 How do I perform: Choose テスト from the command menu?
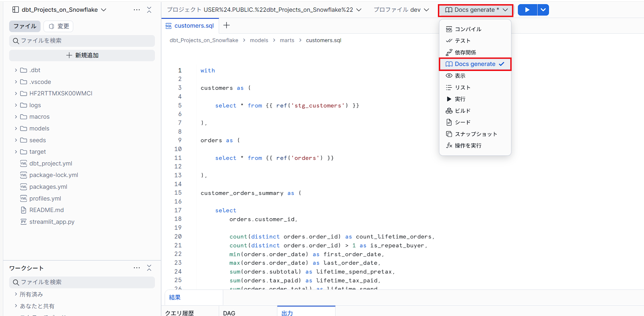pos(475,41)
